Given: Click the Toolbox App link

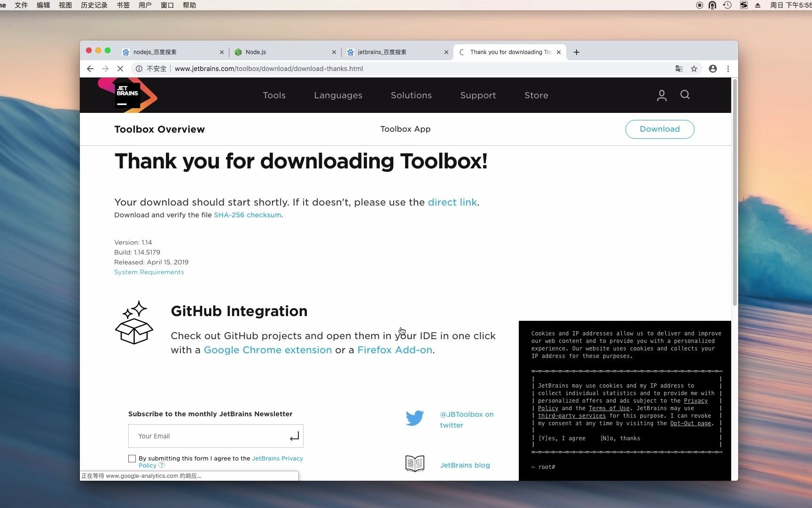Looking at the screenshot, I should tap(406, 129).
